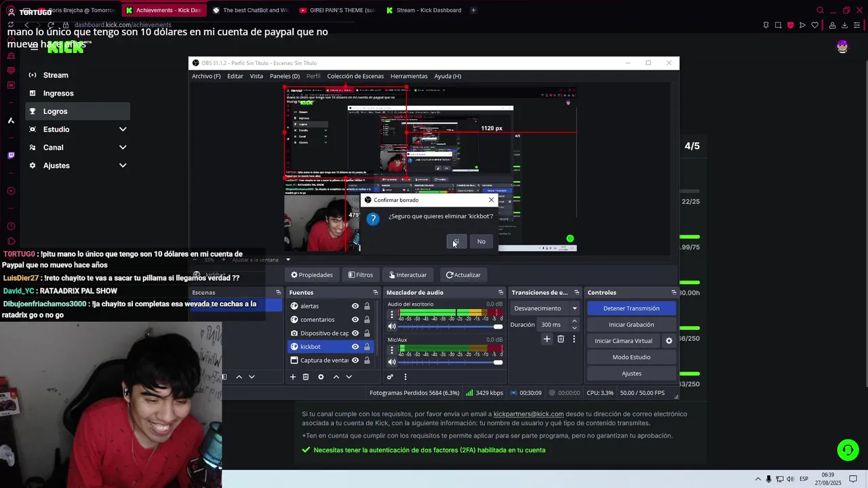Move scene up in Escenas toolbar
The width and height of the screenshot is (868, 488).
click(239, 377)
